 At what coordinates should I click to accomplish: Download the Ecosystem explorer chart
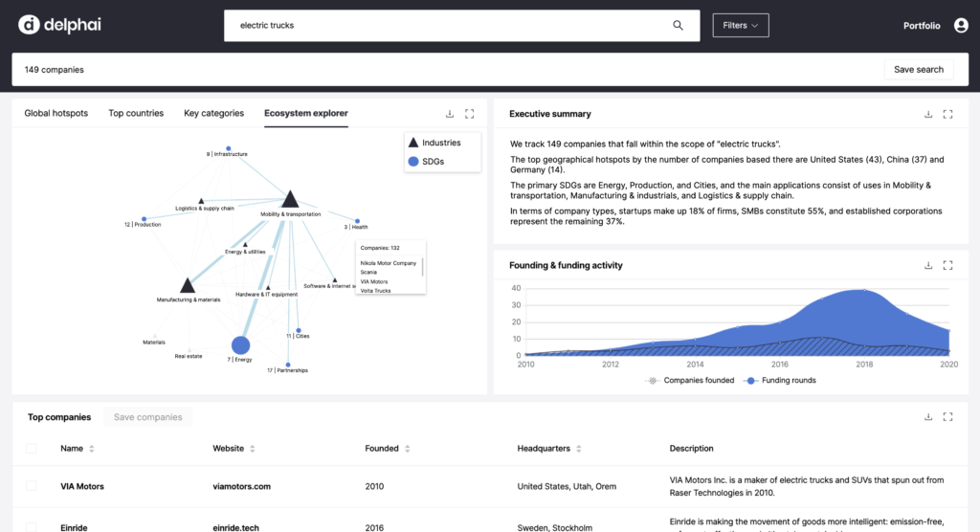click(450, 114)
